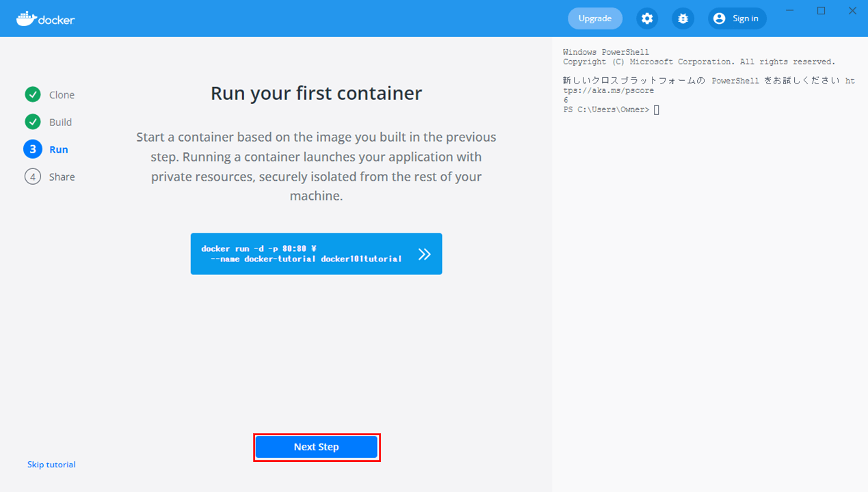This screenshot has height=492, width=868.
Task: Click the Share step number 4 badge
Action: [x=33, y=177]
